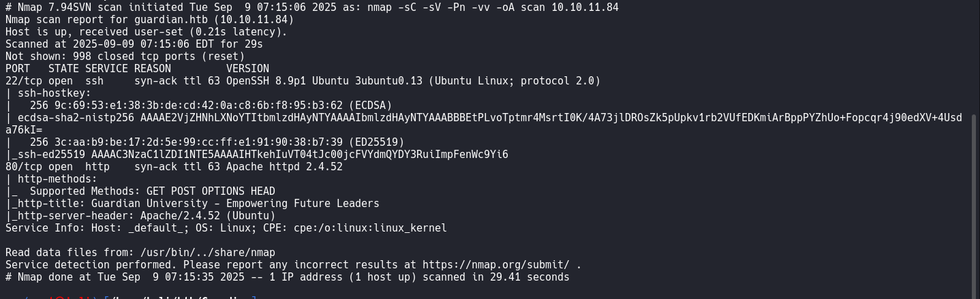
Task: Click the 80/tcp port line
Action: pos(174,167)
